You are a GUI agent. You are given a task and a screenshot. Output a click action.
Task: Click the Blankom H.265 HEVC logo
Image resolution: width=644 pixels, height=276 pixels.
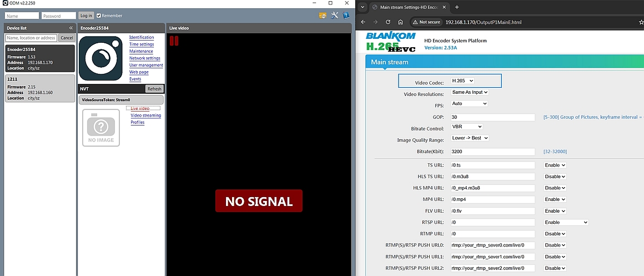[x=391, y=42]
